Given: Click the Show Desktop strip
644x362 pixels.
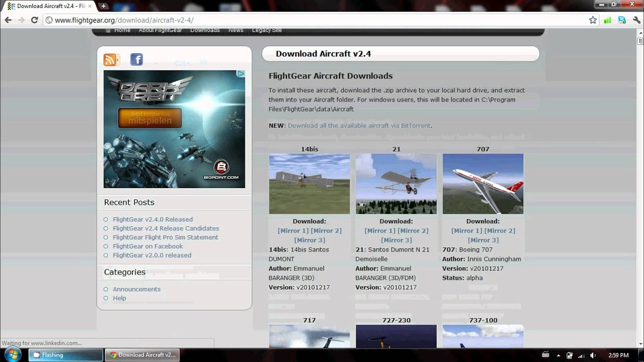Looking at the screenshot, I should tap(641, 355).
